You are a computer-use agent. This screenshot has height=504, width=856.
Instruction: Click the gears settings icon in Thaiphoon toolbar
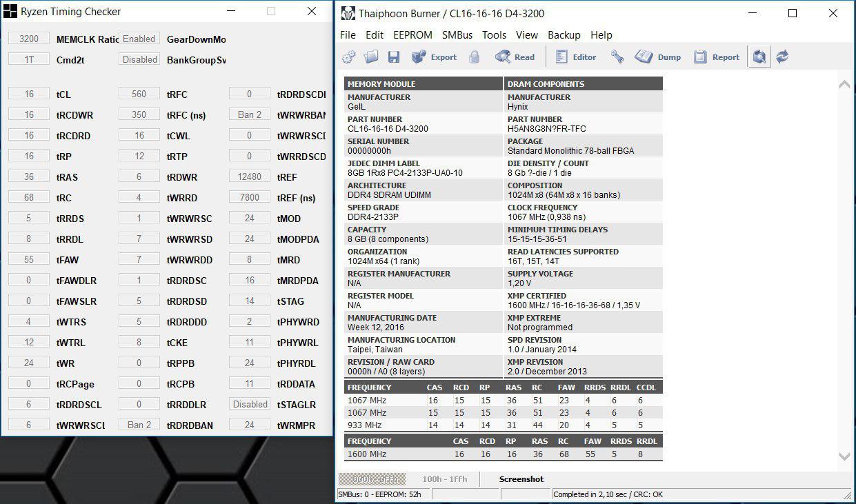click(x=349, y=57)
